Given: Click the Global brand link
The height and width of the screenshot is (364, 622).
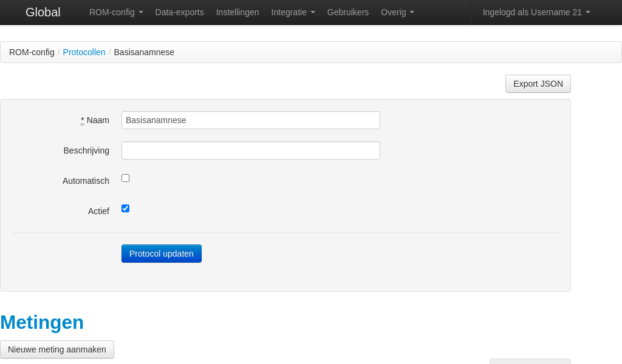Looking at the screenshot, I should (43, 12).
